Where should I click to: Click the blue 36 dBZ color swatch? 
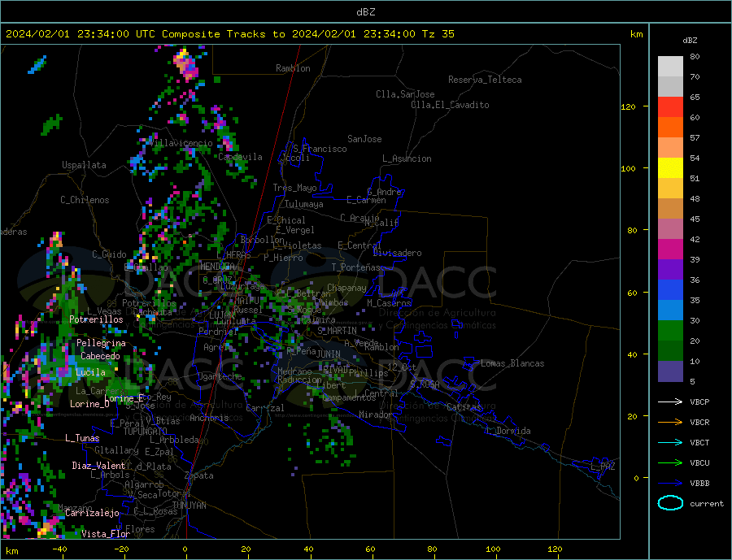pyautogui.click(x=670, y=289)
